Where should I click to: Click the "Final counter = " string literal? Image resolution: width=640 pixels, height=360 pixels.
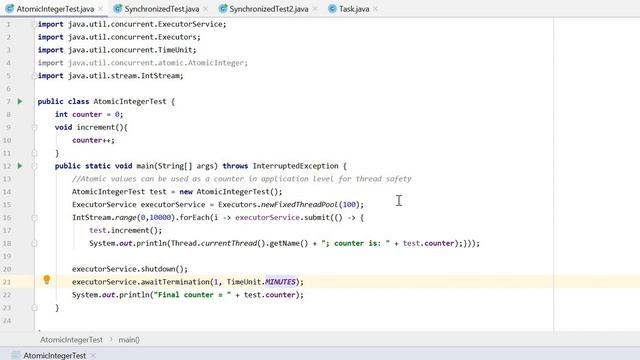[x=192, y=295]
